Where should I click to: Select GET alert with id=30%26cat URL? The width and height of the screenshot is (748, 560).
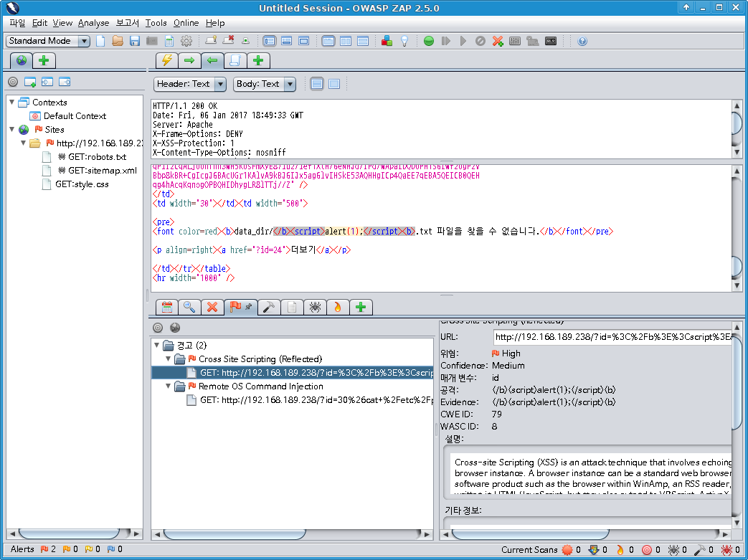tap(310, 399)
